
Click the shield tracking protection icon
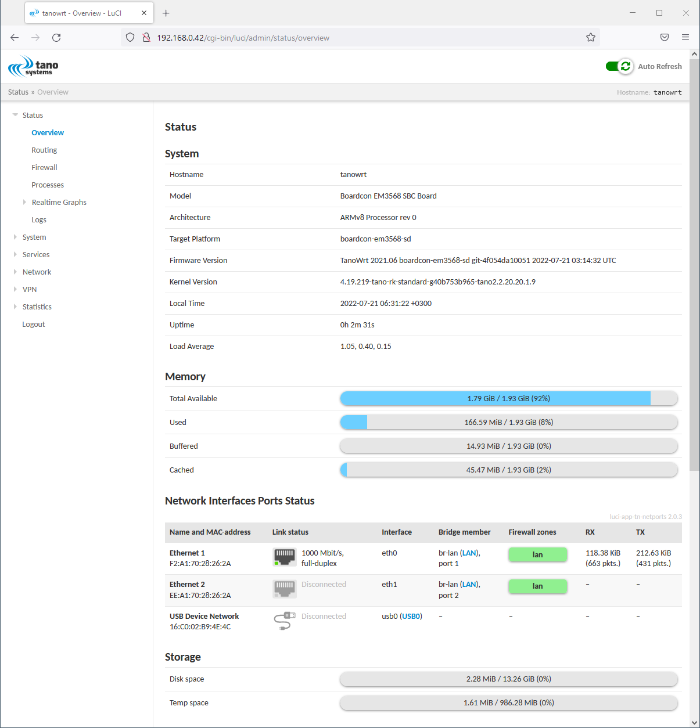pos(130,38)
